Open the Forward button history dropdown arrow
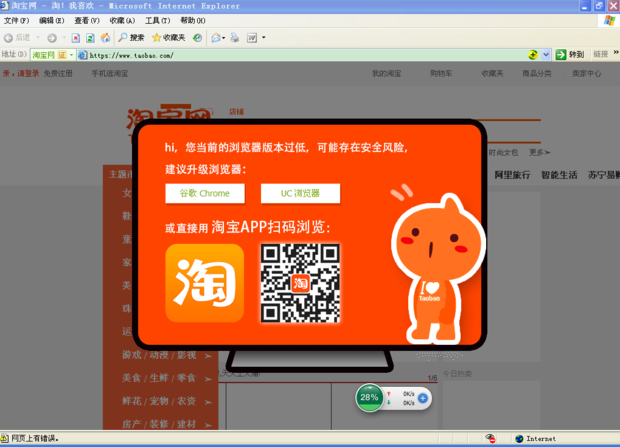Viewport: 620px width, 447px height. pos(64,38)
